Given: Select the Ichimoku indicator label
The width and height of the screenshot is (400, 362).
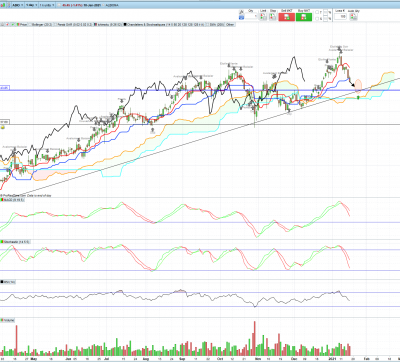Looking at the screenshot, I should click(108, 24).
